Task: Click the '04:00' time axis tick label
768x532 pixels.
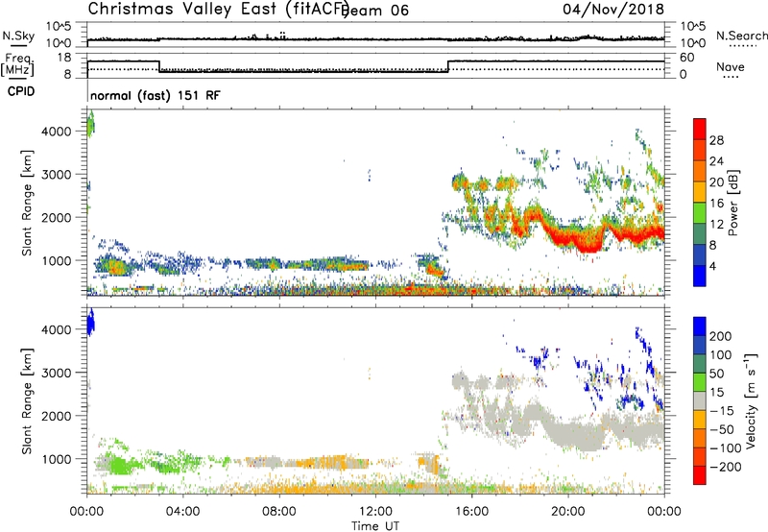Action: pos(183,512)
